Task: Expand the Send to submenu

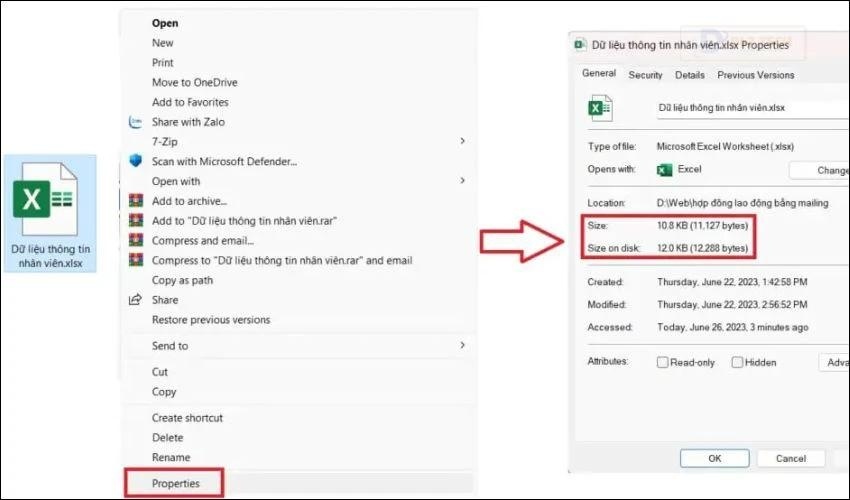Action: (x=462, y=345)
